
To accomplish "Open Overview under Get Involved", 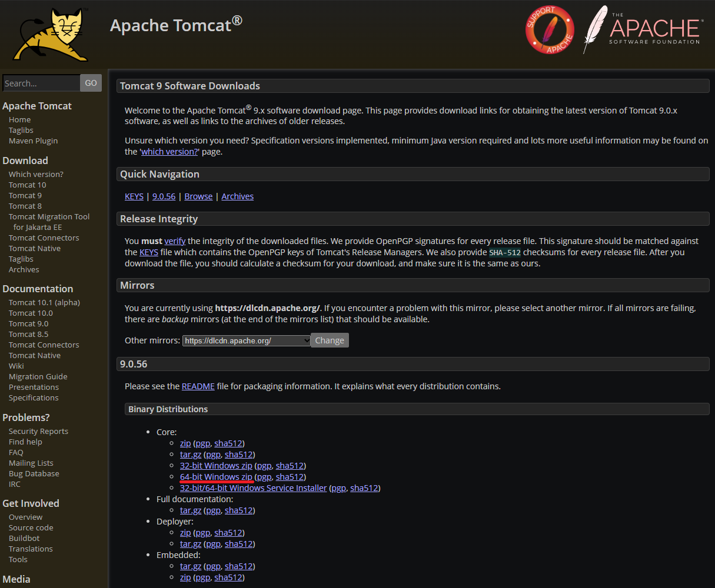I will pyautogui.click(x=26, y=517).
